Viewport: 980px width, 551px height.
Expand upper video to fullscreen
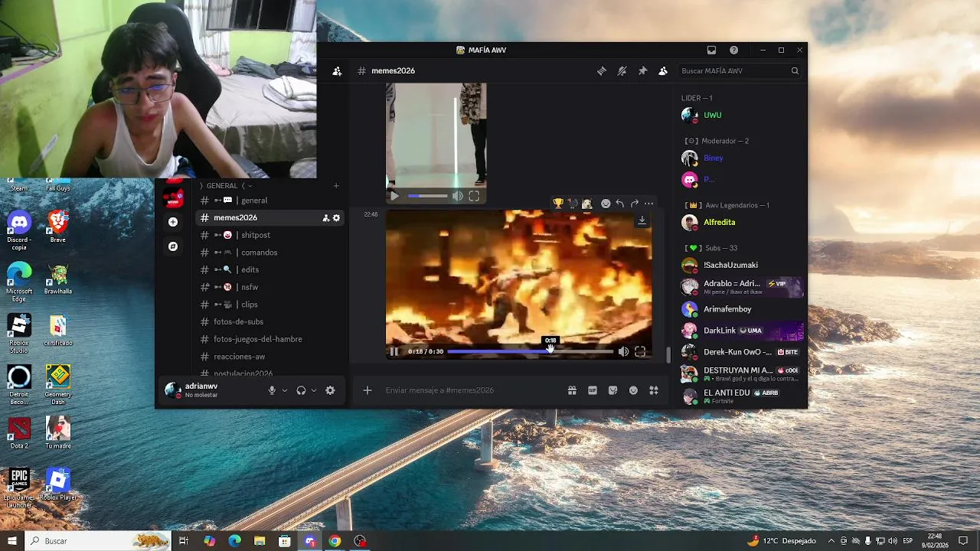click(474, 196)
